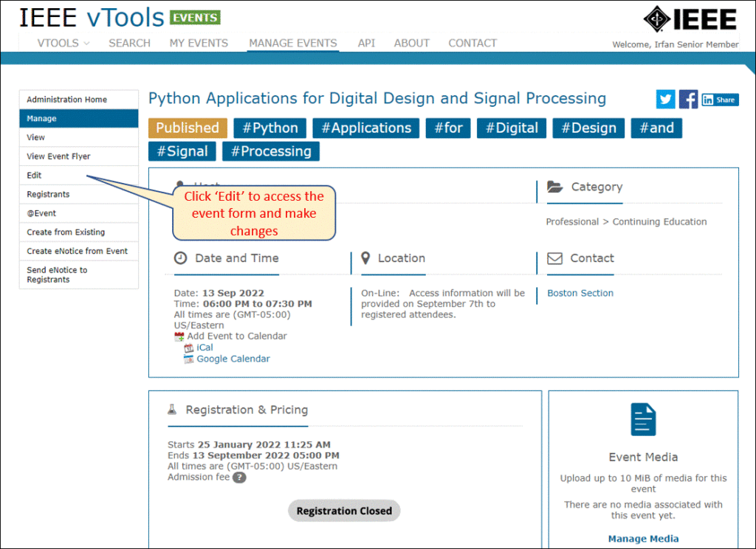Select View in the sidebar

click(x=79, y=137)
